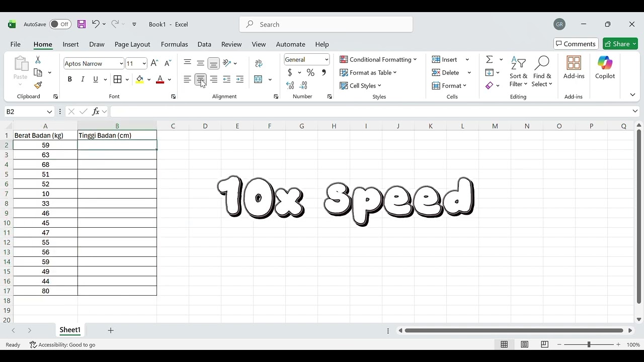
Task: Toggle Wrap Text button
Action: tap(259, 63)
